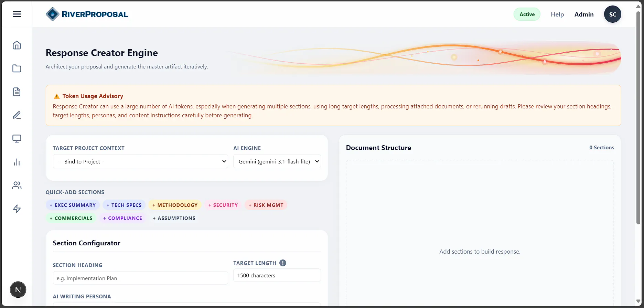
Task: Add the Methodology section
Action: pos(175,205)
